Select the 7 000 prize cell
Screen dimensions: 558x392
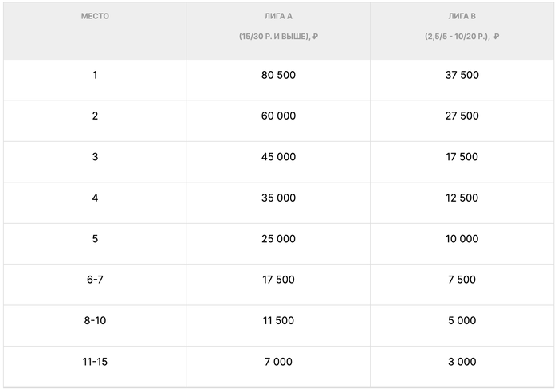point(278,362)
